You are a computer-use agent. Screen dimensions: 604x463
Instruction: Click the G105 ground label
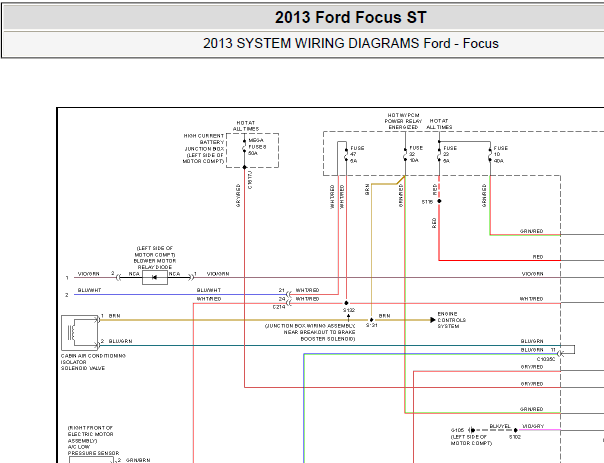pyautogui.click(x=457, y=430)
